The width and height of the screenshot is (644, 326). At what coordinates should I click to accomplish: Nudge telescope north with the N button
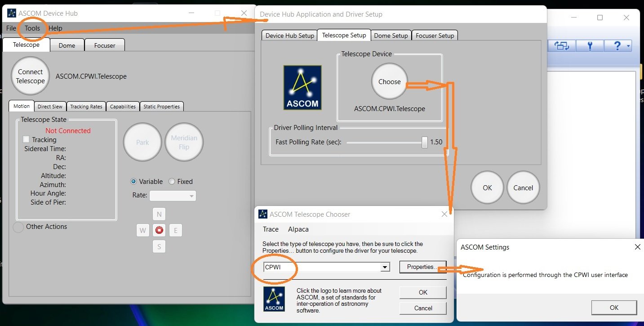(159, 214)
